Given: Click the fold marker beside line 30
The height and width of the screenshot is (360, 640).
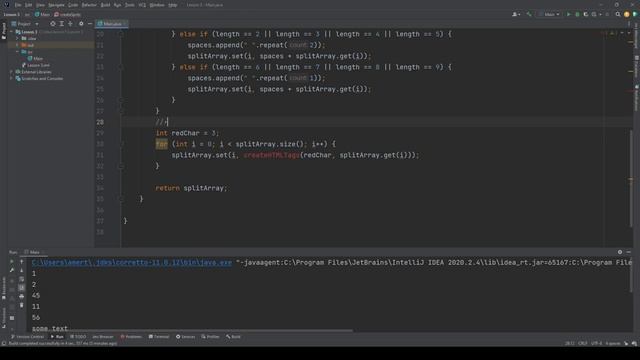Looking at the screenshot, I should click(121, 144).
